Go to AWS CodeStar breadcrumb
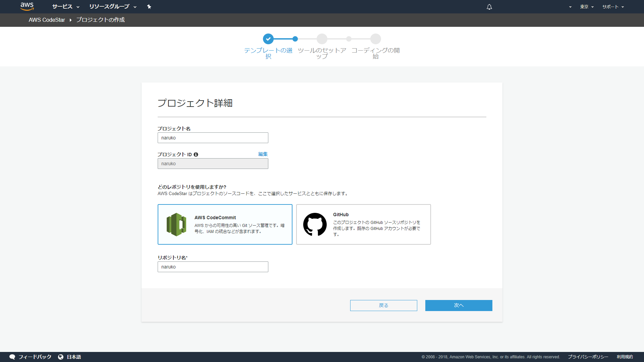 coord(47,20)
